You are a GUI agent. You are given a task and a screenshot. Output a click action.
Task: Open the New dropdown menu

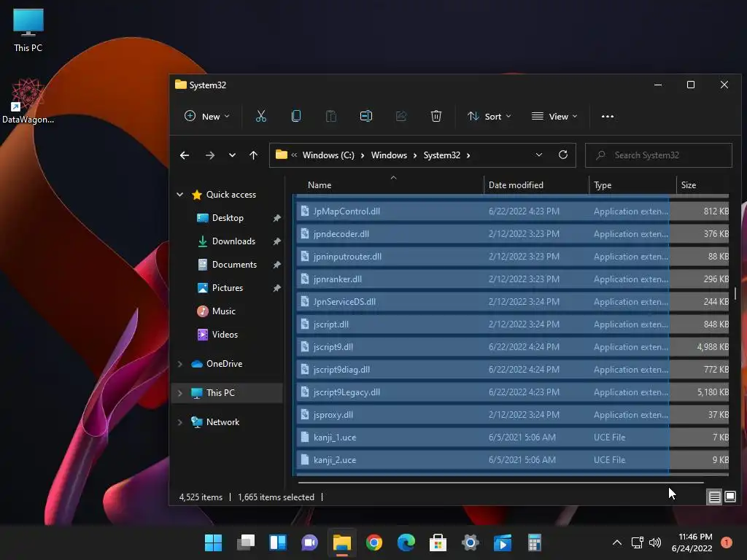pos(206,116)
